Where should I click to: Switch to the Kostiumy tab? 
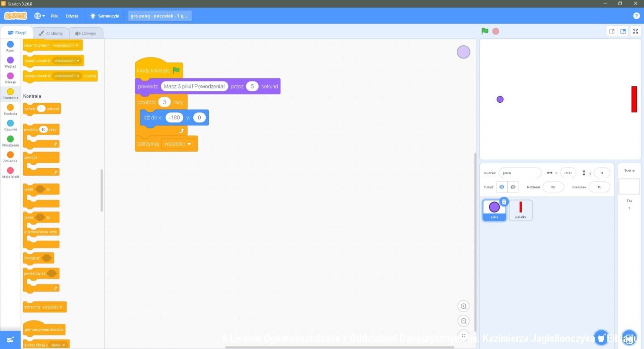coord(51,33)
